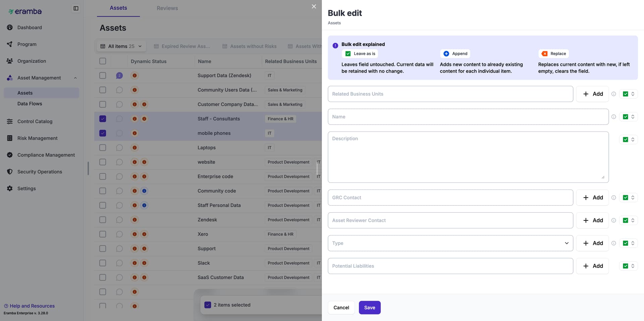Click info icon next to Name field
This screenshot has height=321, width=644.
point(613,117)
